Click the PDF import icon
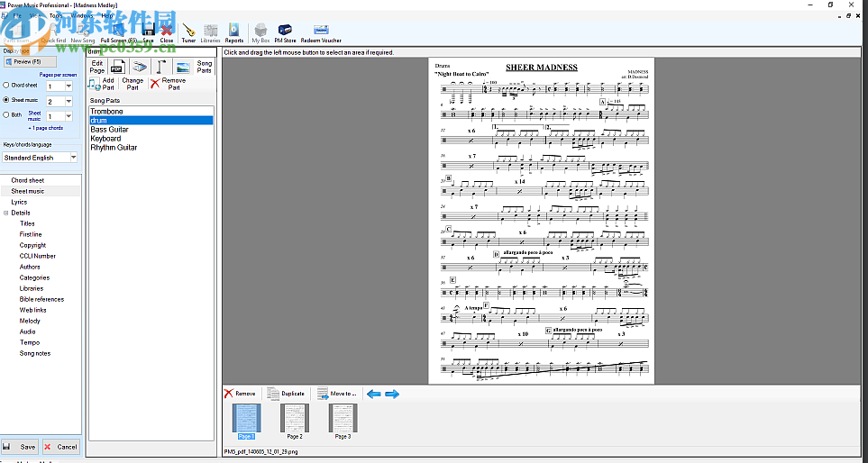Viewport: 868px width, 463px height. pyautogui.click(x=117, y=67)
